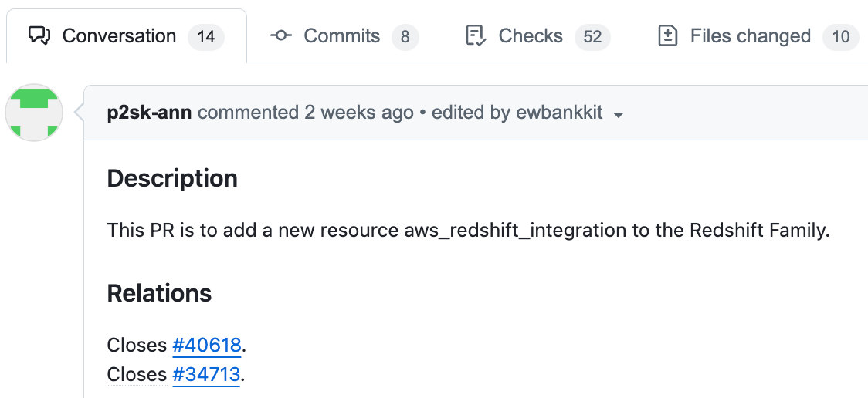Viewport: 868px width, 398px height.
Task: Click the caret arrow after ewbankkit
Action: (618, 115)
